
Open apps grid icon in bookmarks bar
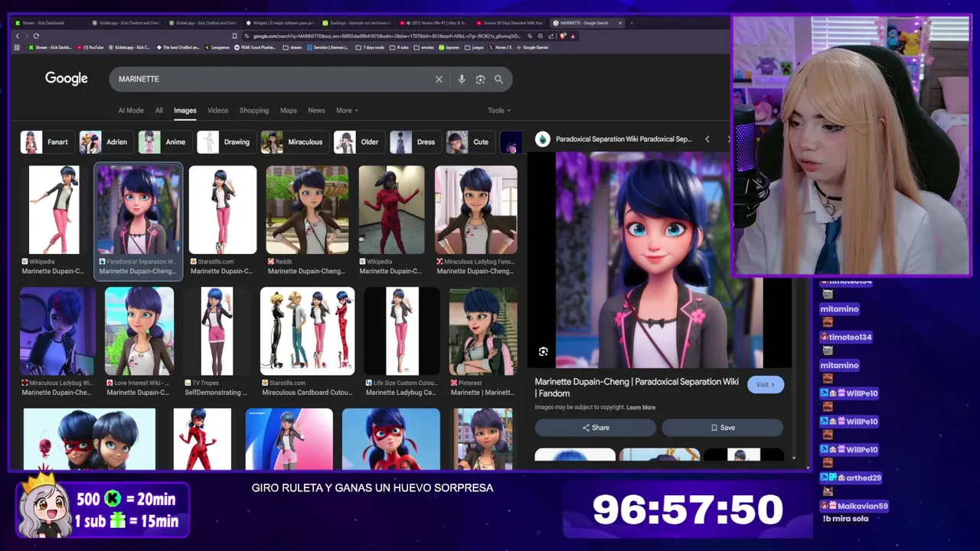[17, 47]
